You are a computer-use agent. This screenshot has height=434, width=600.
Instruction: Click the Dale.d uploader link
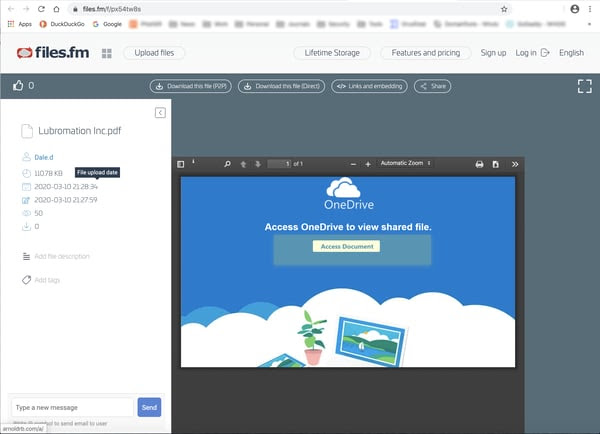click(44, 157)
